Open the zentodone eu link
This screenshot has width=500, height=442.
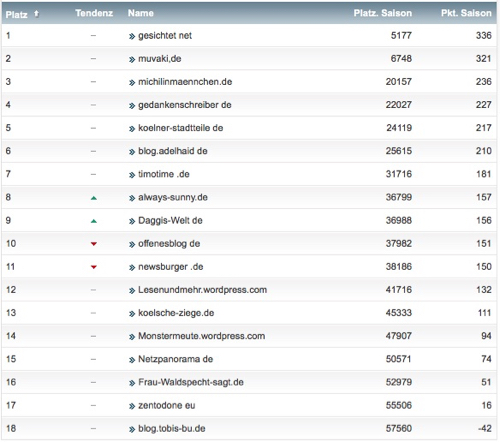click(167, 405)
